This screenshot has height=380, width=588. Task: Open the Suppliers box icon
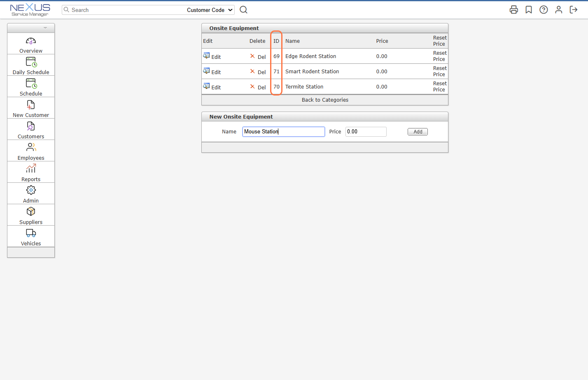click(x=31, y=212)
